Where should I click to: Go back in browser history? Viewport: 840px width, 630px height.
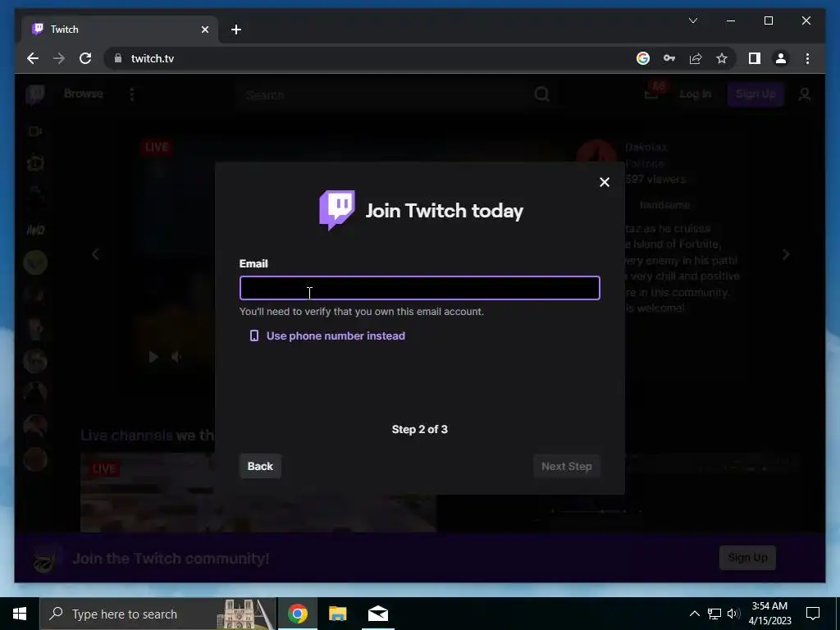pyautogui.click(x=33, y=58)
